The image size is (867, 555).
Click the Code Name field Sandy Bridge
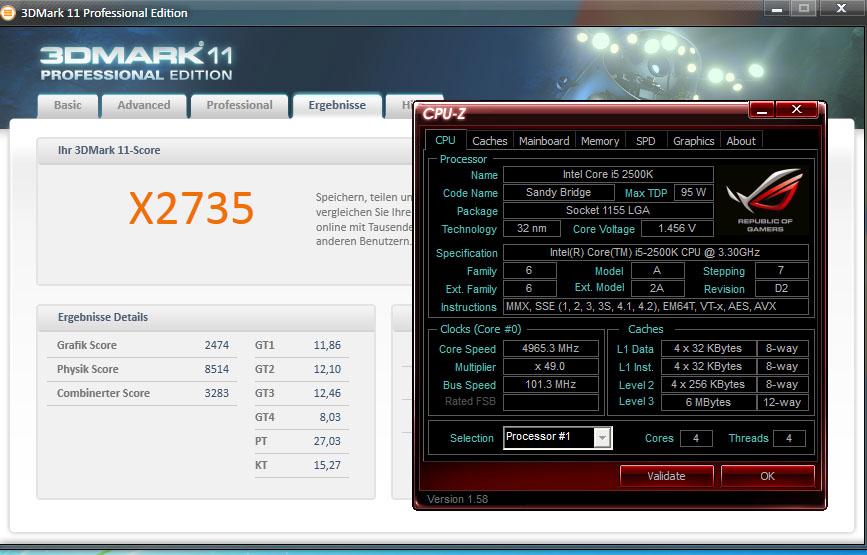coord(558,192)
